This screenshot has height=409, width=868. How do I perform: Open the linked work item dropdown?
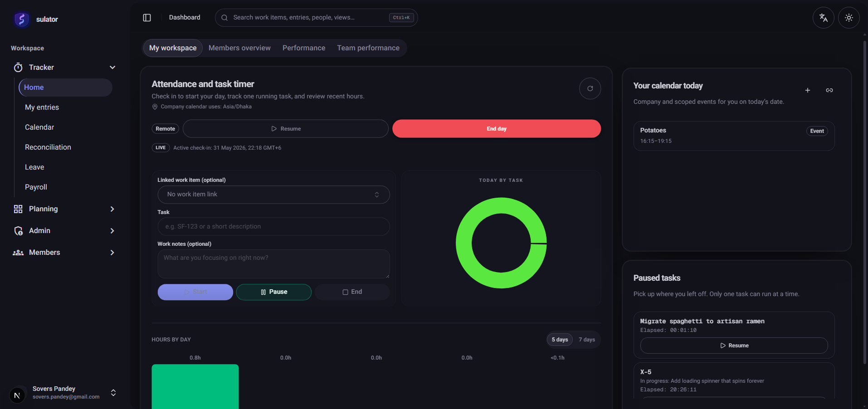[273, 195]
